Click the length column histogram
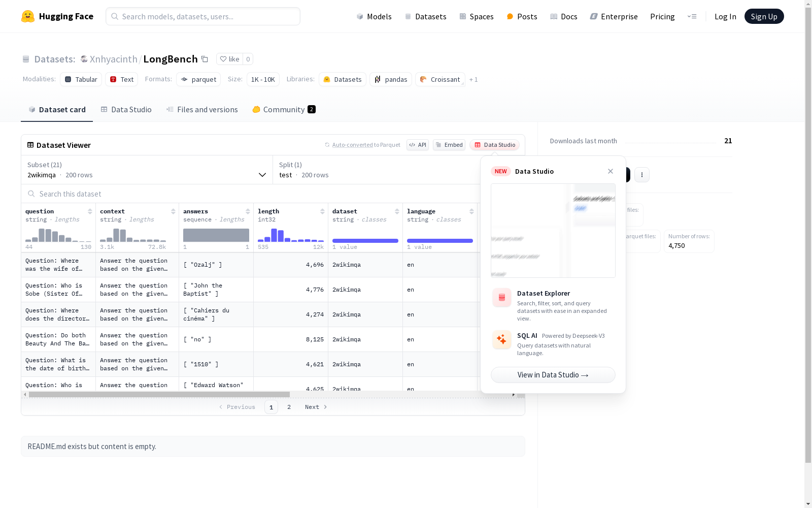Image resolution: width=812 pixels, height=508 pixels. 291,235
